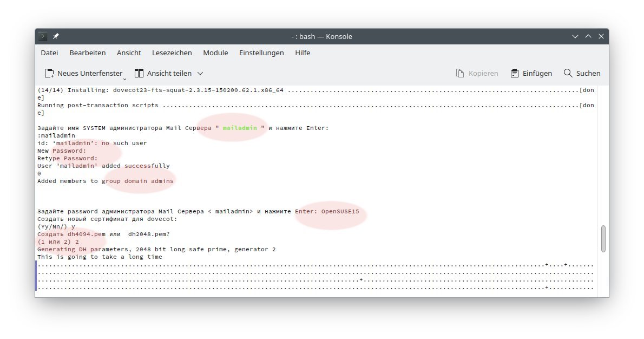Open the Einstellungen settings menu

point(261,53)
